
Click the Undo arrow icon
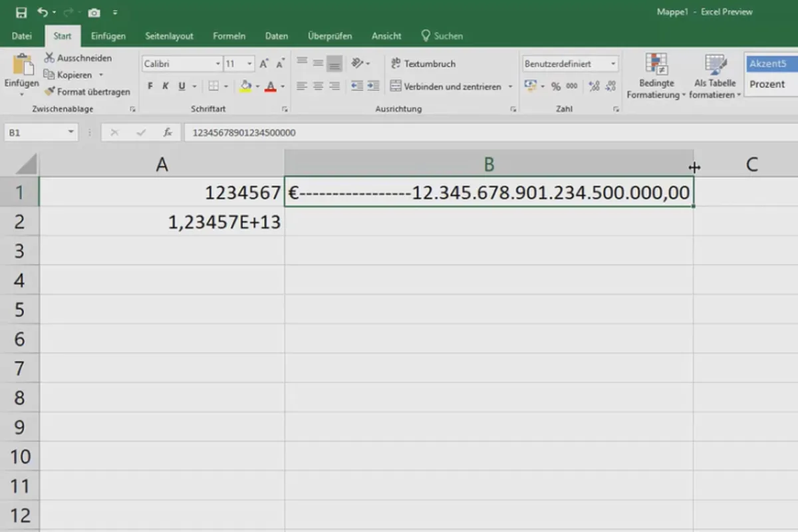(x=43, y=13)
